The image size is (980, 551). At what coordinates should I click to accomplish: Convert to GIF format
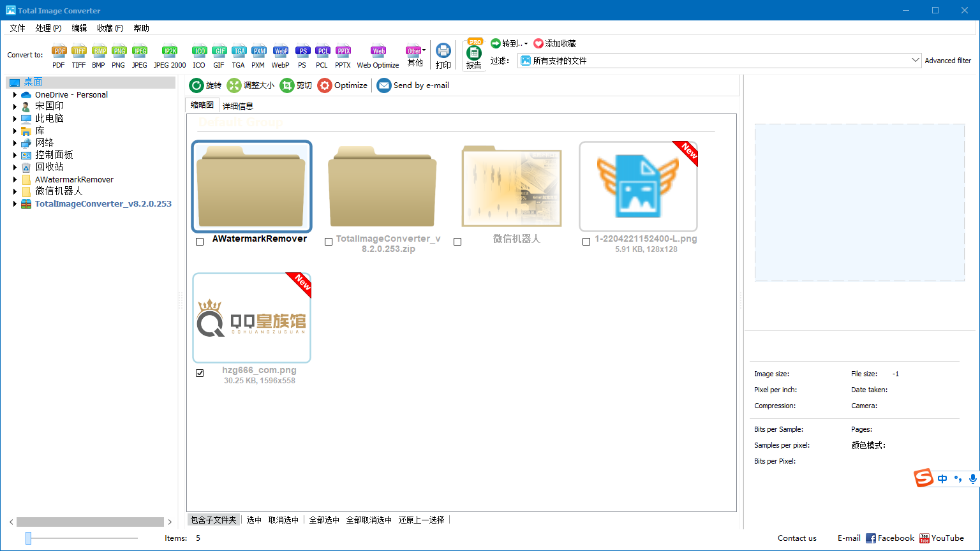coord(219,55)
